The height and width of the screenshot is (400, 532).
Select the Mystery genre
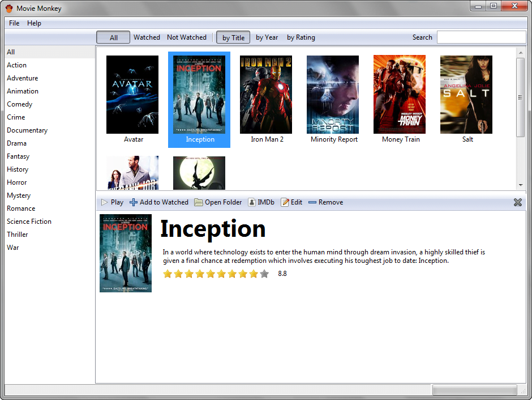click(x=50, y=195)
